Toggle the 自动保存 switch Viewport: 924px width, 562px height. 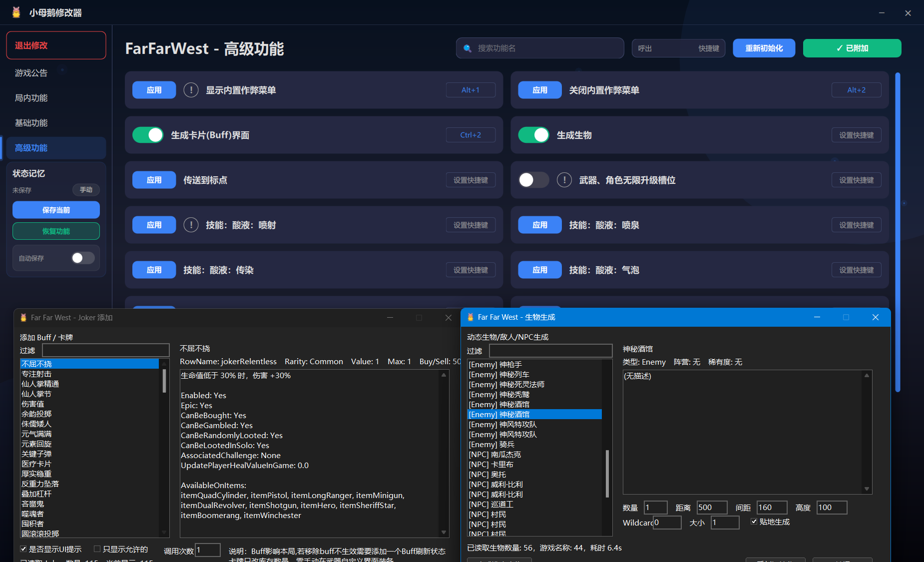click(x=83, y=258)
